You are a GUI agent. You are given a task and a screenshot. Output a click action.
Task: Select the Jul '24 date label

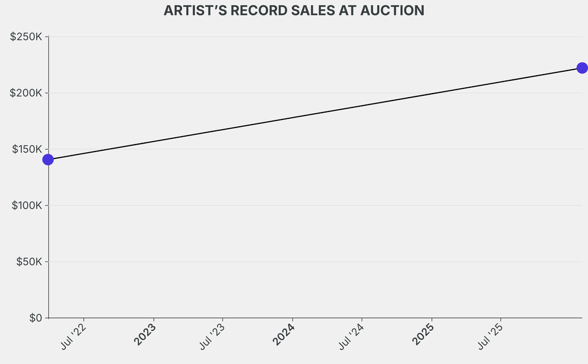click(351, 336)
